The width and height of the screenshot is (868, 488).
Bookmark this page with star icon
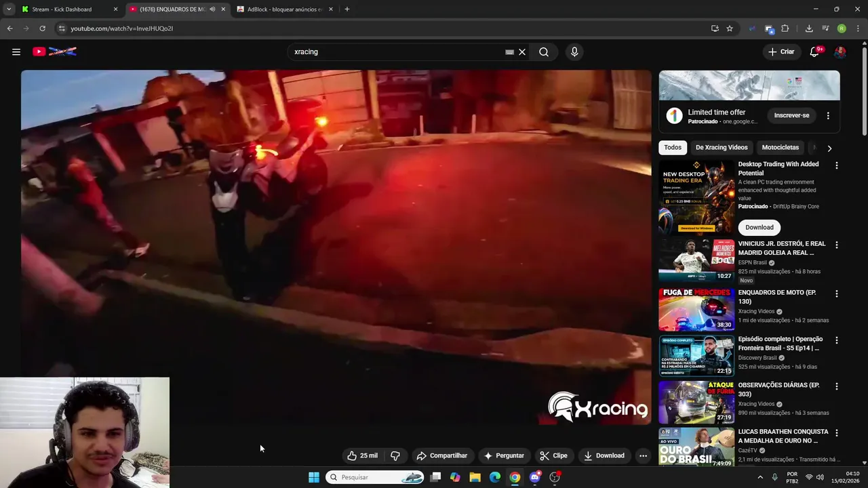tap(730, 28)
